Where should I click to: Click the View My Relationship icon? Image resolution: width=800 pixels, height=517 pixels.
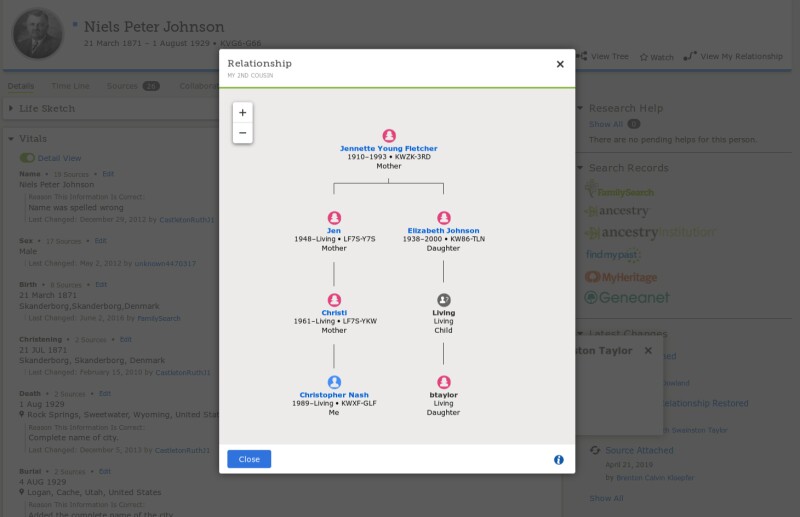(x=690, y=56)
